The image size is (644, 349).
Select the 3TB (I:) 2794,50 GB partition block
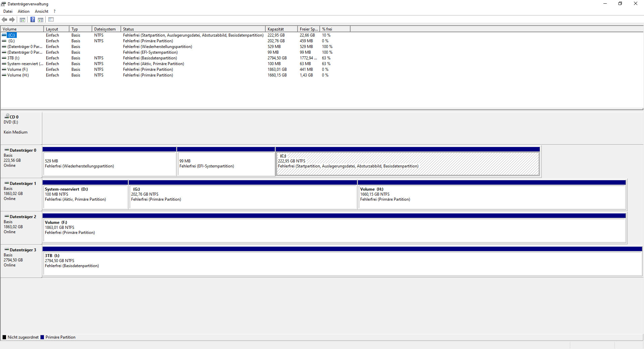342,261
